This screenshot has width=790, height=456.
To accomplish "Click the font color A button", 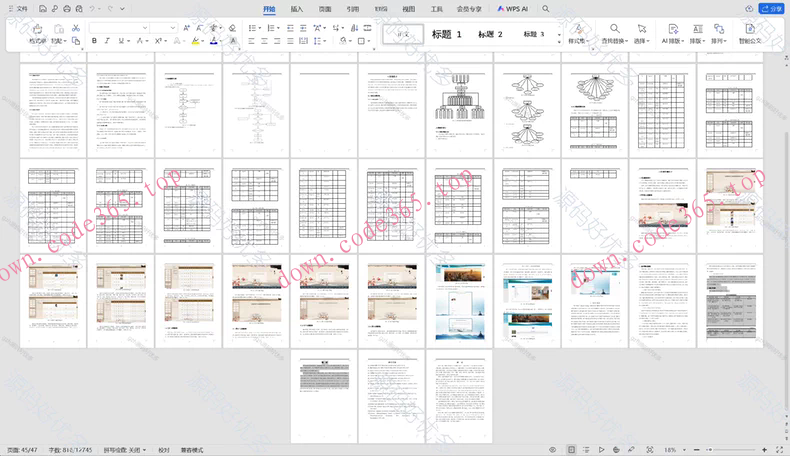I will click(214, 41).
